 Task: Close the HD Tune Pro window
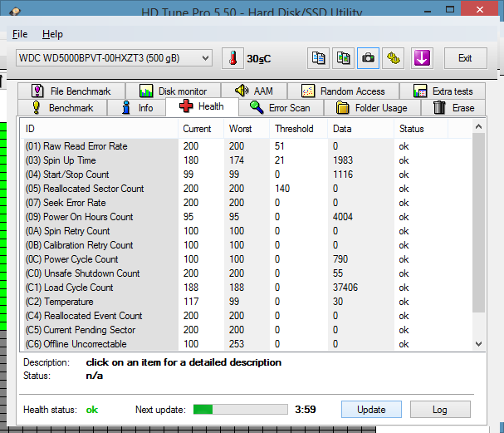[480, 10]
